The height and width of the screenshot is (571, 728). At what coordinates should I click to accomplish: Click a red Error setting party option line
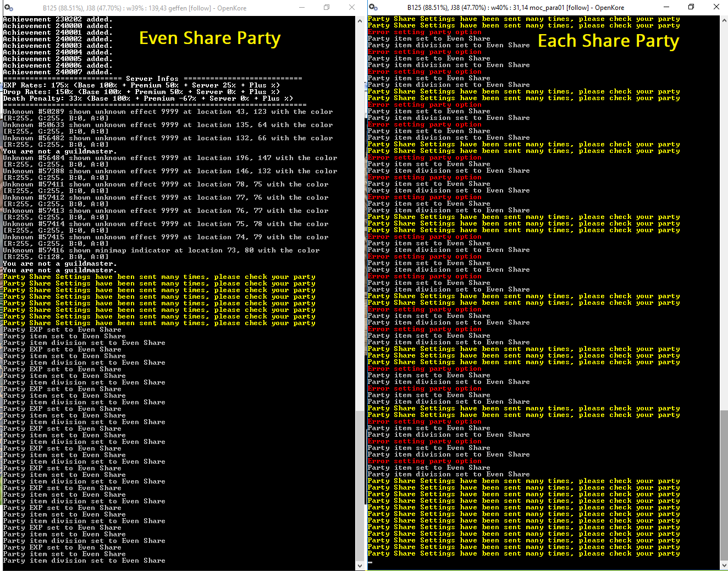[423, 32]
